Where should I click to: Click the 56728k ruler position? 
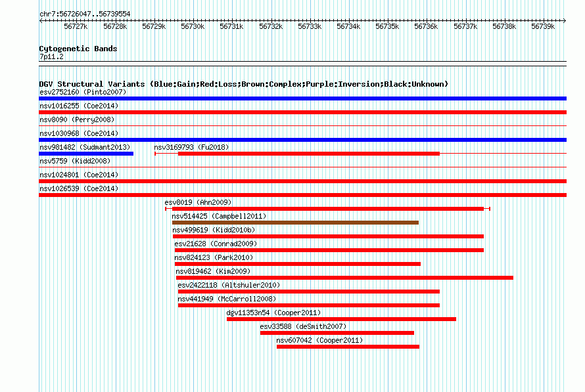tap(115, 27)
